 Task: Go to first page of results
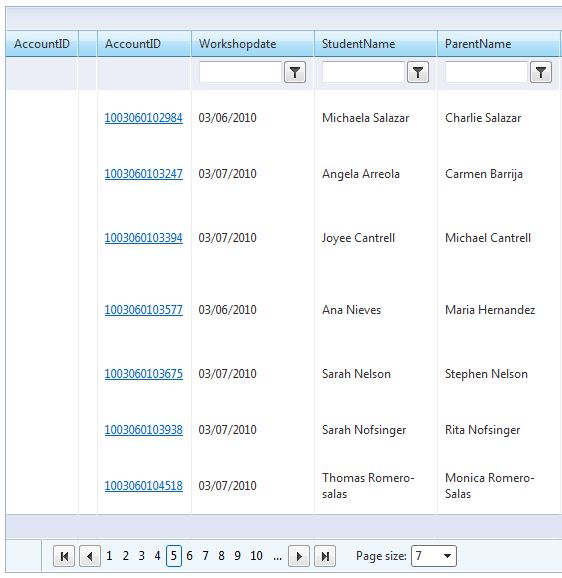64,556
